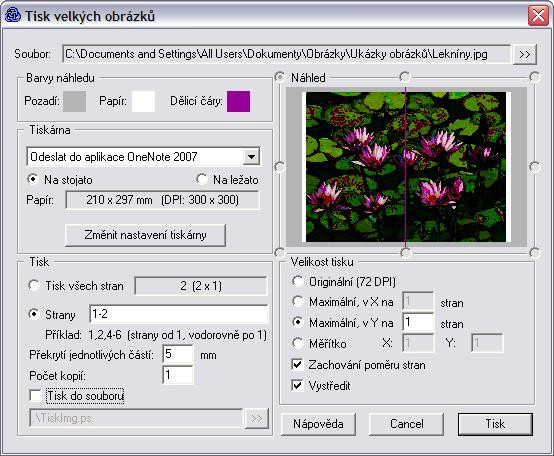Viewport: 554px width, 456px height.
Task: Open help via Nápověda button
Action: [x=318, y=424]
